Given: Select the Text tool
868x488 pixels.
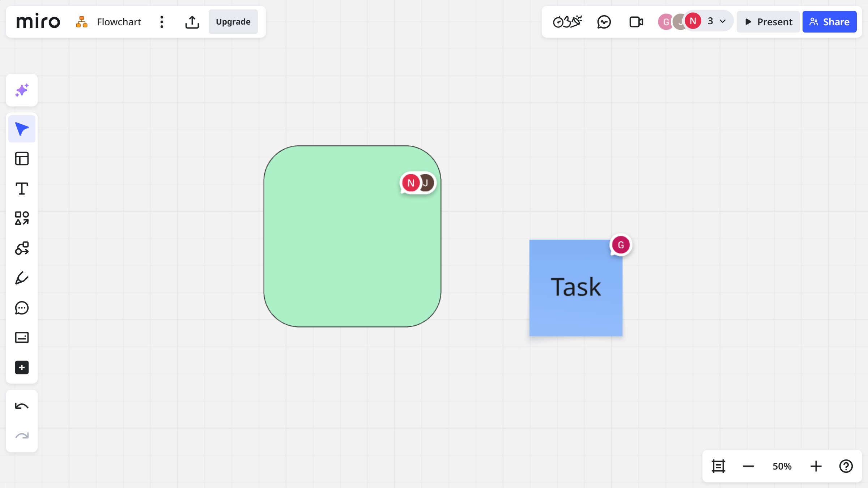Looking at the screenshot, I should pos(22,189).
